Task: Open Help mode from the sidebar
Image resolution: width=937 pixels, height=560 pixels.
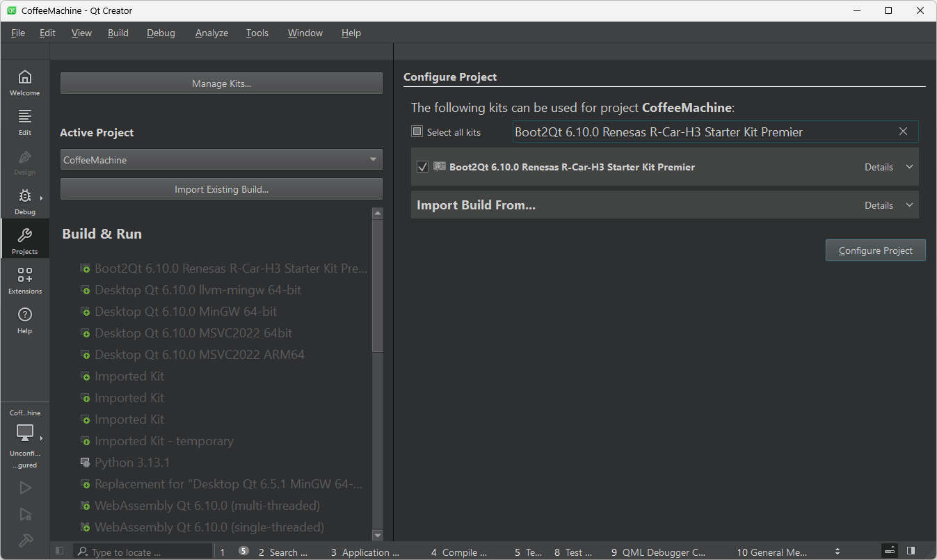Action: click(25, 319)
